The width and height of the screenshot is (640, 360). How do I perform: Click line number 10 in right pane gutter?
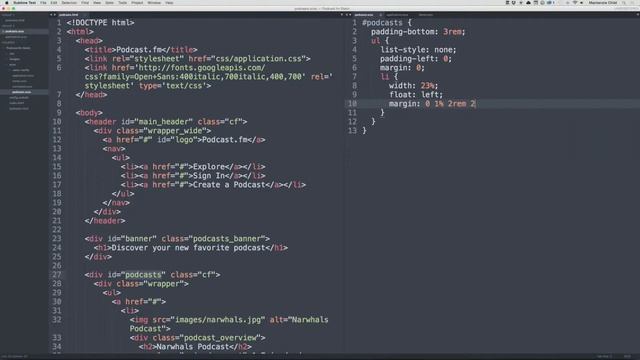point(352,104)
